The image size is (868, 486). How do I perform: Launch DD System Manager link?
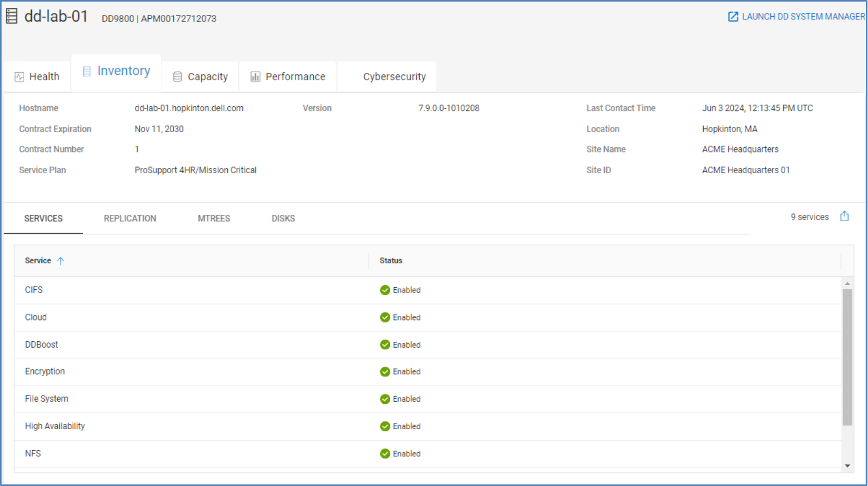(797, 17)
